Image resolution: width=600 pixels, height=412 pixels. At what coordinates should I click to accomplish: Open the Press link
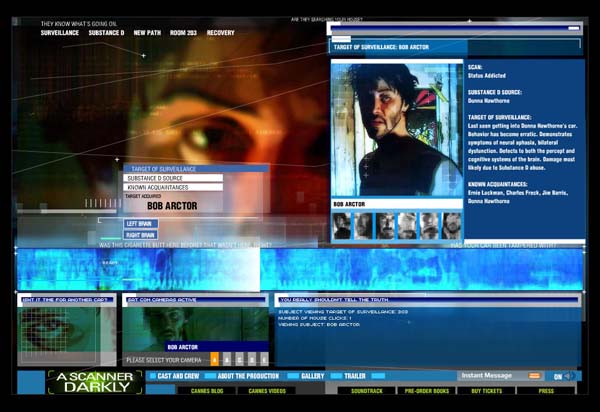546,391
